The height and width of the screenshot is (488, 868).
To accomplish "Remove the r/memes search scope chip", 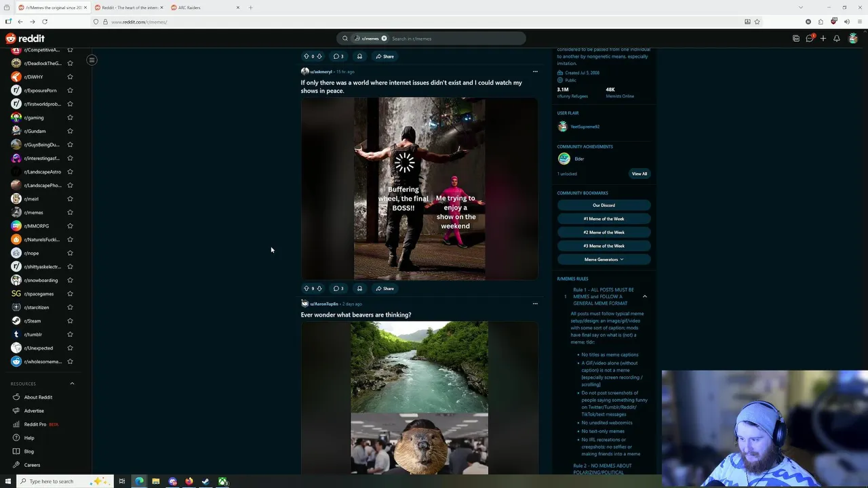I will point(384,39).
